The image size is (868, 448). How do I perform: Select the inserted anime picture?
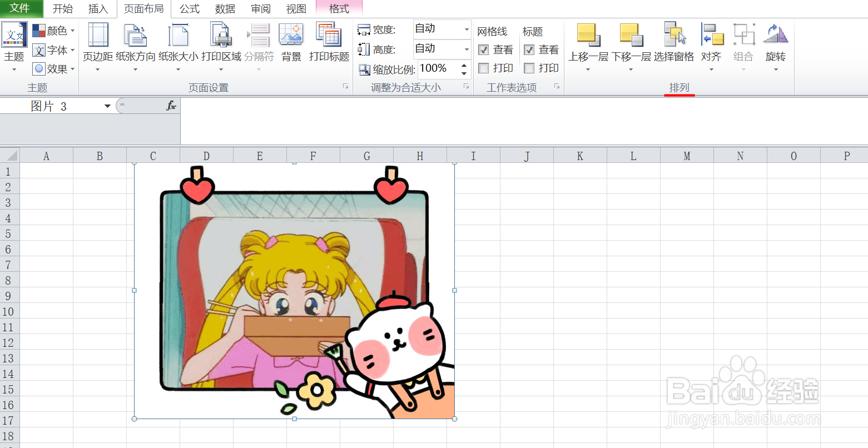[294, 291]
